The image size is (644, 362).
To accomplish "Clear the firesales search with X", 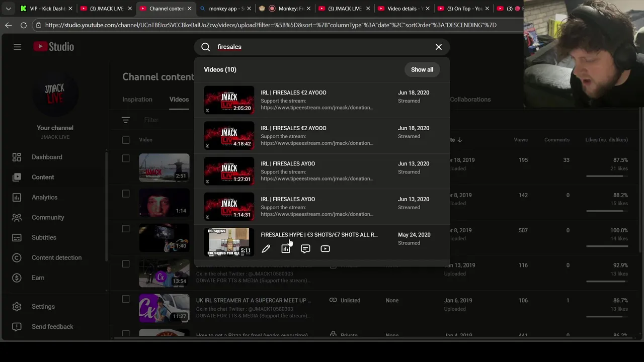I will pos(439,47).
